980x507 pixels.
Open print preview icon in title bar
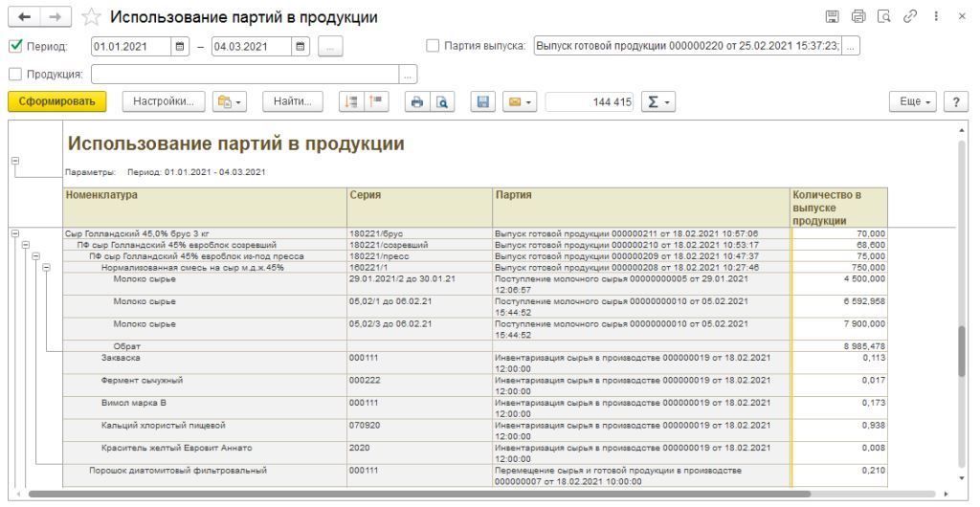tap(883, 17)
